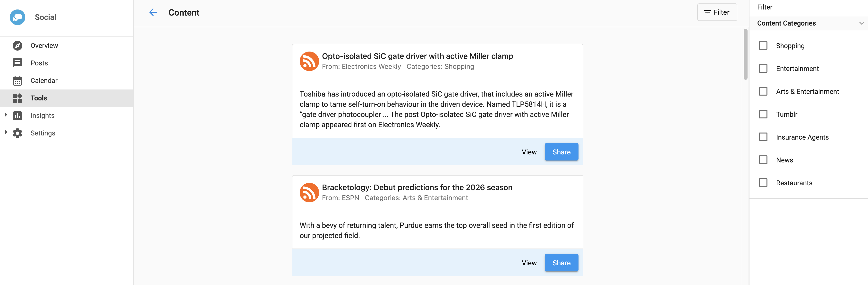Viewport: 868px width, 285px height.
Task: Click the Insights bar chart icon
Action: [x=17, y=116]
